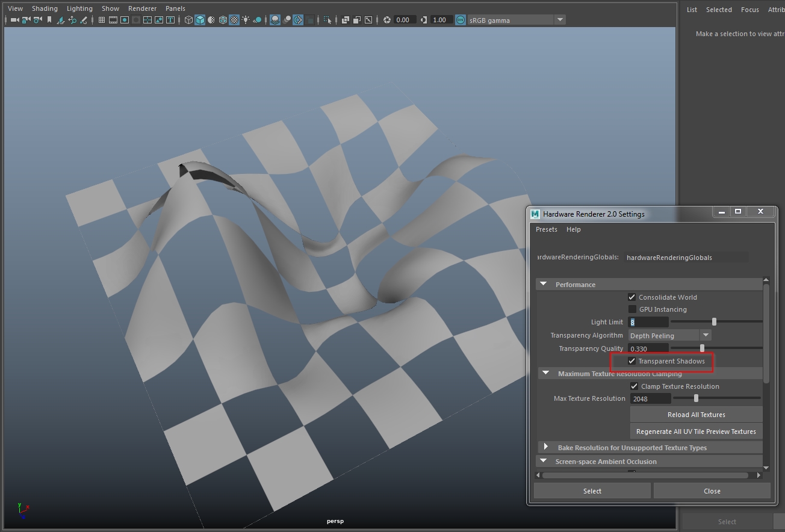Click Reload All Textures button
The height and width of the screenshot is (532, 785).
click(696, 415)
